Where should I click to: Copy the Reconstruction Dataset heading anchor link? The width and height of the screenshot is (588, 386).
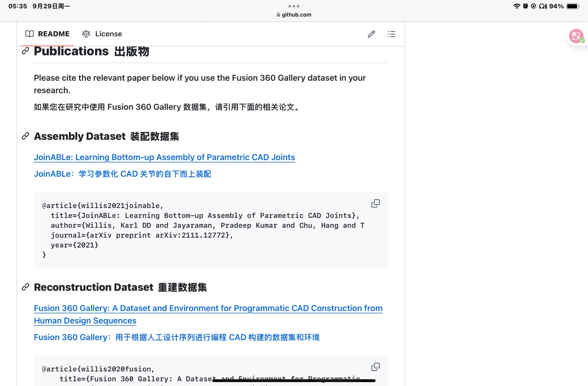pyautogui.click(x=25, y=287)
